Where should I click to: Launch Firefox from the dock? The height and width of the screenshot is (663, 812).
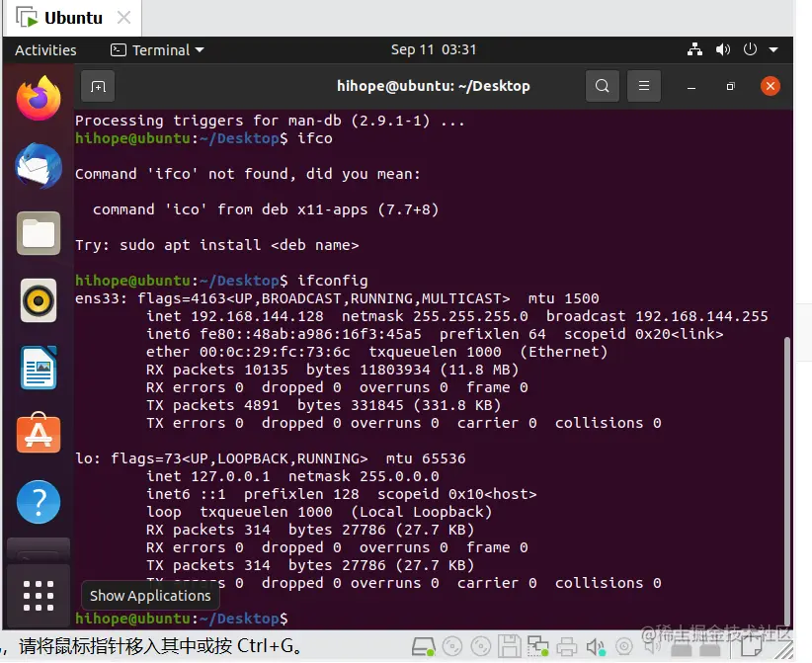pyautogui.click(x=38, y=99)
